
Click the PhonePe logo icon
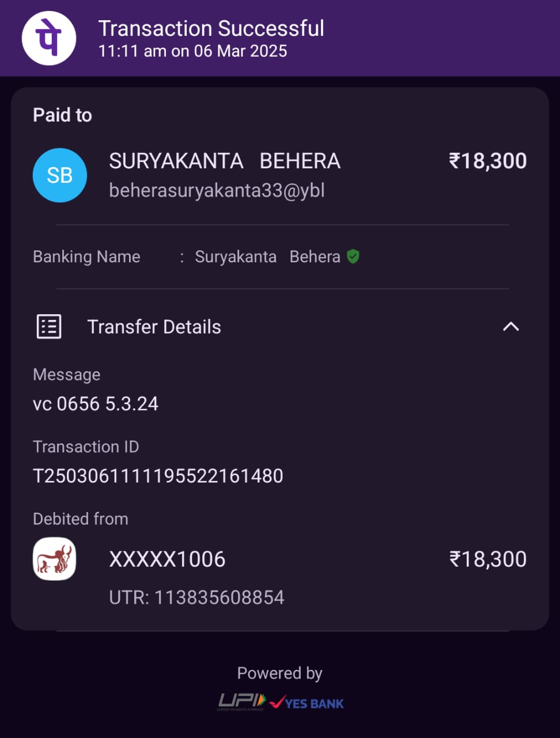tap(49, 38)
